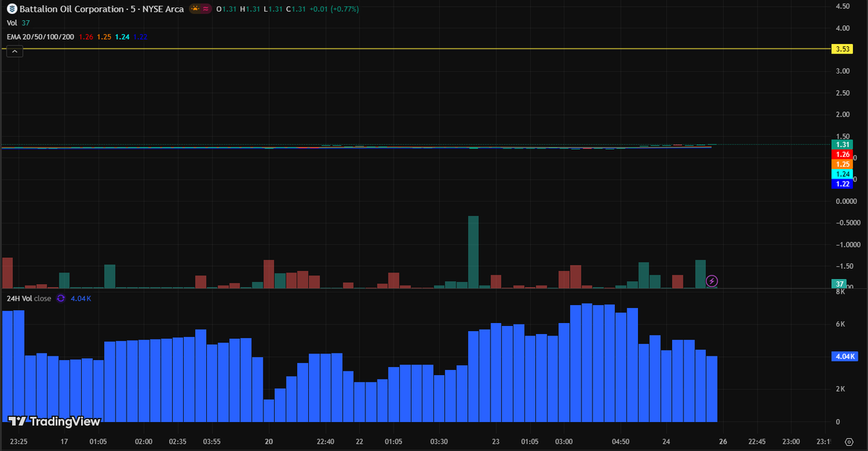
Task: Click the pre-market sun session icon
Action: (x=195, y=9)
